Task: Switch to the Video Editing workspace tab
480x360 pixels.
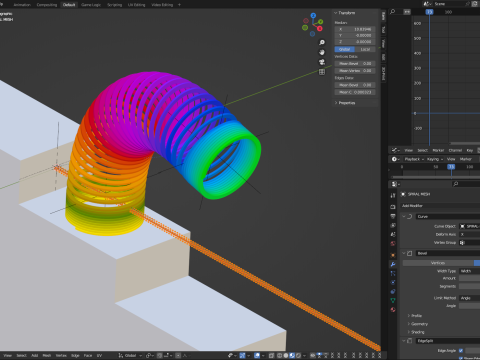Action: click(162, 5)
